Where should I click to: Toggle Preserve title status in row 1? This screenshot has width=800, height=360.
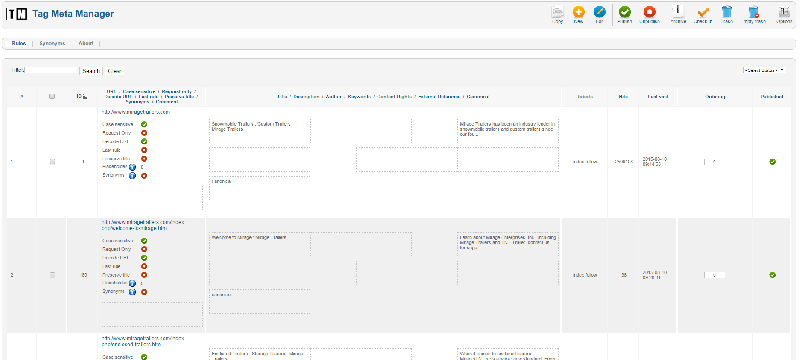(144, 159)
